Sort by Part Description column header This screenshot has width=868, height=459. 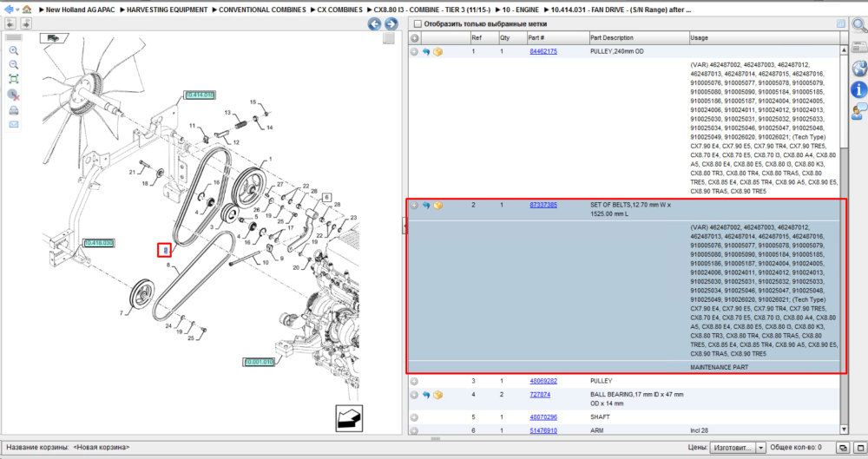[x=639, y=38]
